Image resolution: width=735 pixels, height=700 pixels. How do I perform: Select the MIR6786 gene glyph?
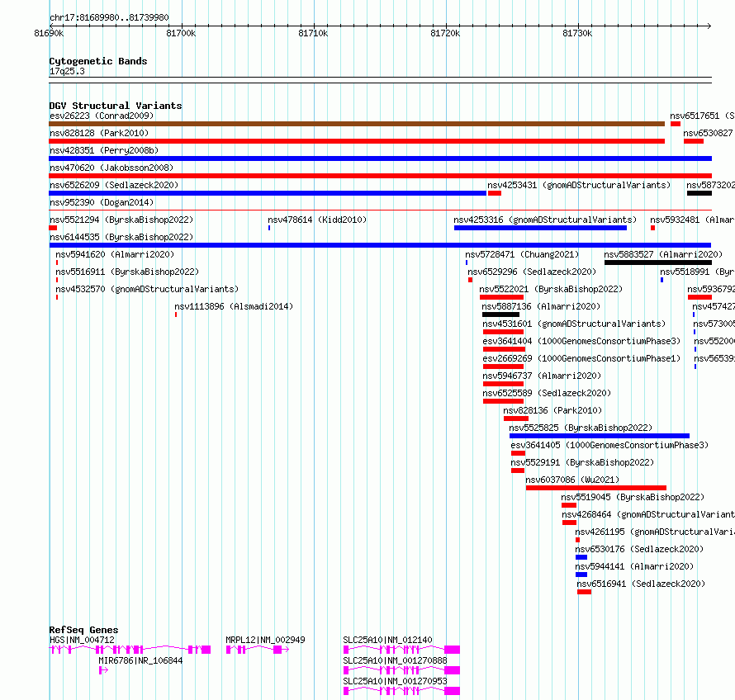[x=103, y=670]
